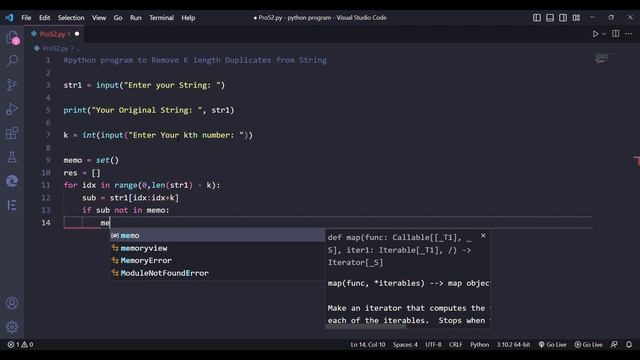Open the Extensions view
Image resolution: width=640 pixels, height=360 pixels.
point(12,133)
